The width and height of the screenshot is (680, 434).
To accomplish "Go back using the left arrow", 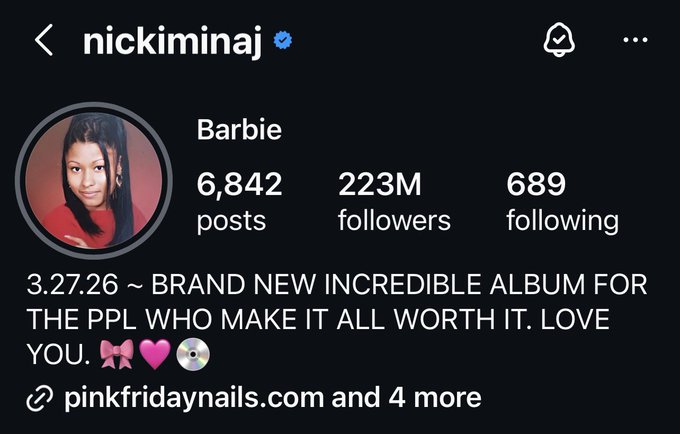I will coord(44,40).
